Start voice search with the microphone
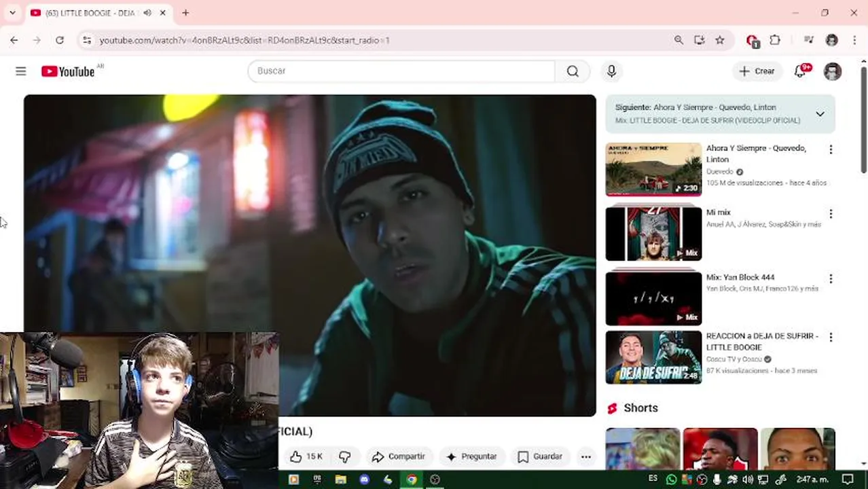The image size is (868, 489). [x=611, y=71]
